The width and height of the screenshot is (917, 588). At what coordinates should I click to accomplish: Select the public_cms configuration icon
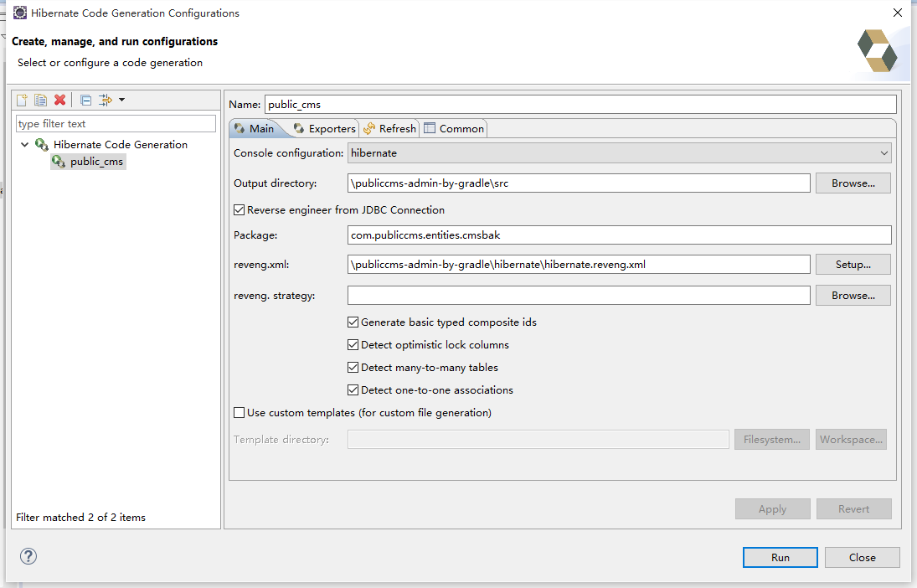pos(59,162)
